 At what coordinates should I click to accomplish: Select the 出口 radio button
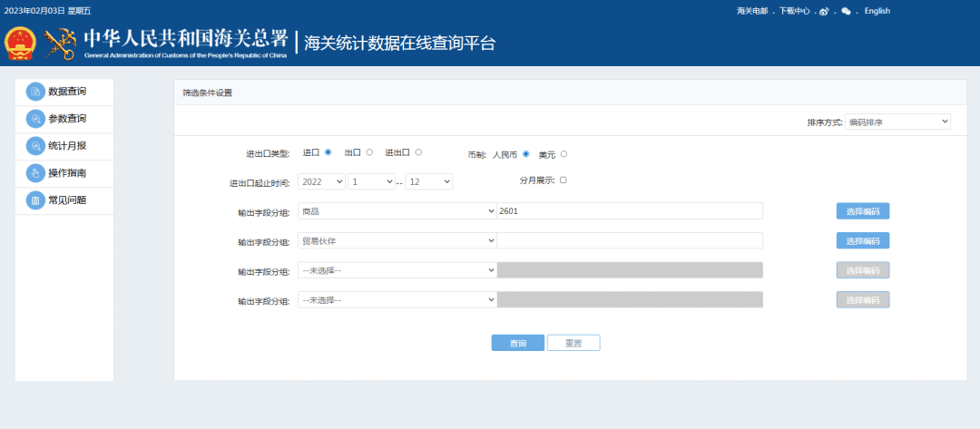tap(369, 152)
